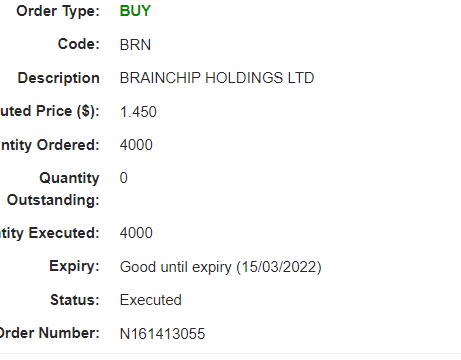Screen dimensions: 461x360
Task: Click the Code label
Action: (79, 44)
